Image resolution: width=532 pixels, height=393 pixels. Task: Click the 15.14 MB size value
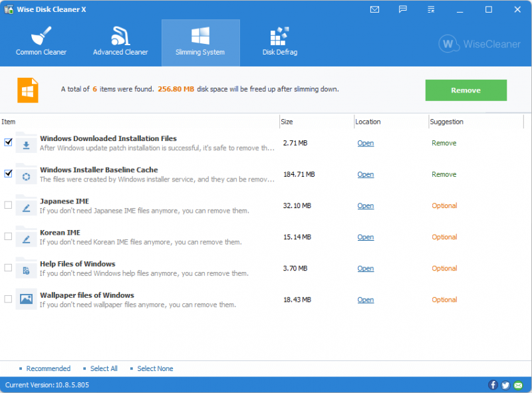tap(297, 237)
